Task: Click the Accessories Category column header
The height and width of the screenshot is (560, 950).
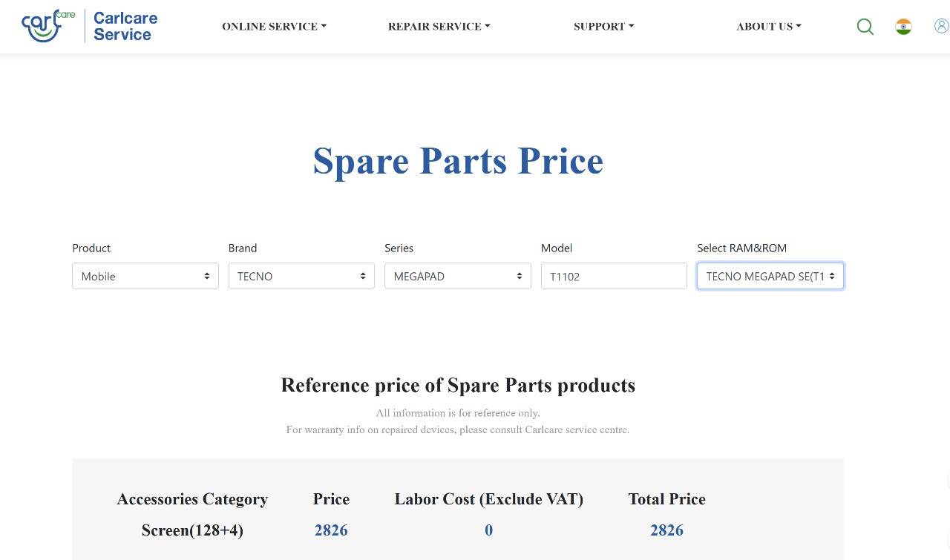Action: click(192, 499)
